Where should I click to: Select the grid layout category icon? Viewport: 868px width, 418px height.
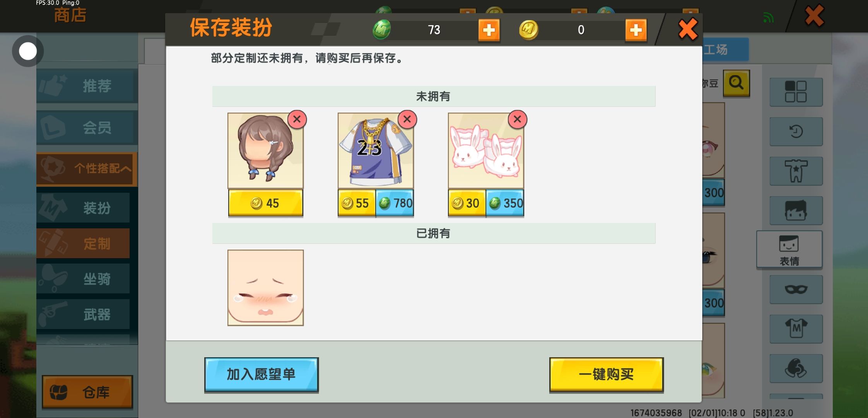pyautogui.click(x=796, y=92)
